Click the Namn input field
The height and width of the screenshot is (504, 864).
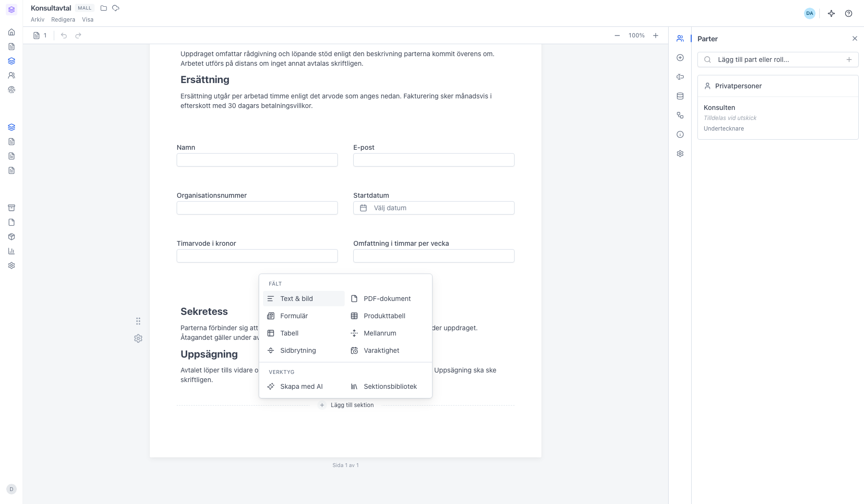257,160
